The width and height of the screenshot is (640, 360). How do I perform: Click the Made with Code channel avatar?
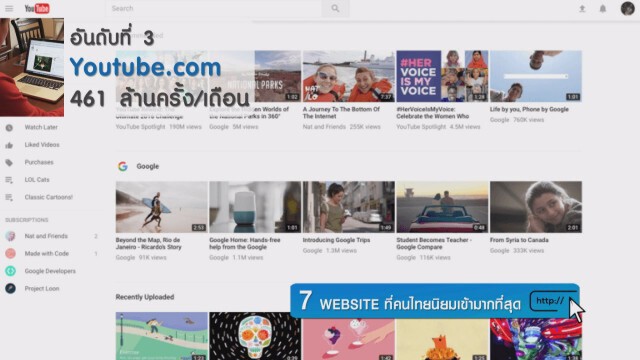coord(11,253)
